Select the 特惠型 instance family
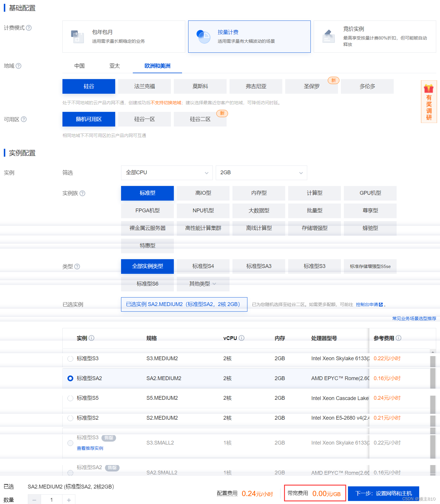The image size is (440, 504). click(147, 246)
